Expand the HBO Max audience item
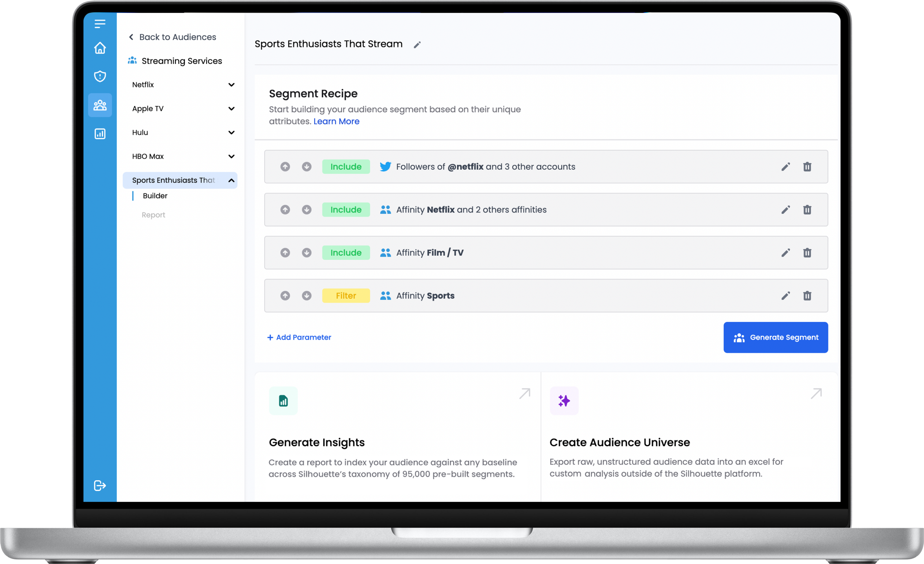This screenshot has width=924, height=564. (231, 156)
